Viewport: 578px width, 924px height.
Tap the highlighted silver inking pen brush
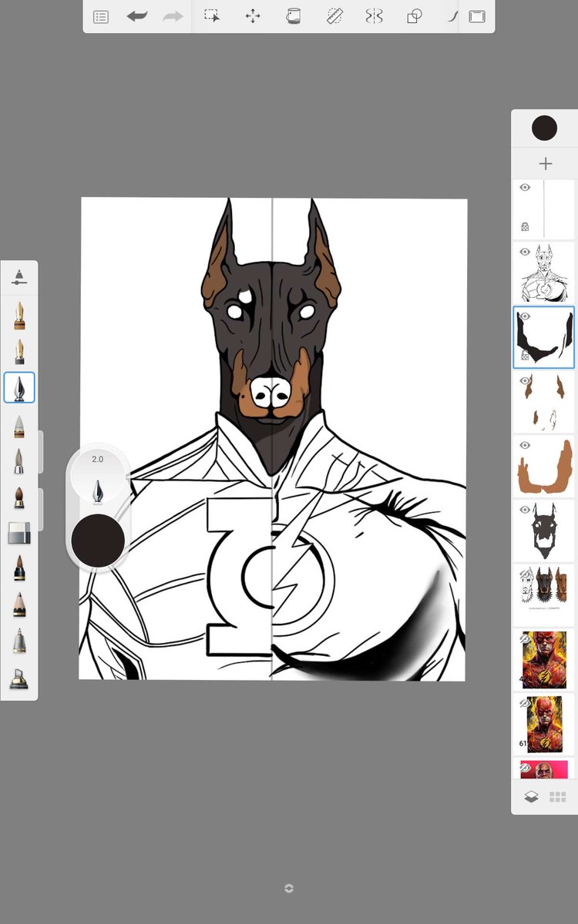(x=19, y=387)
